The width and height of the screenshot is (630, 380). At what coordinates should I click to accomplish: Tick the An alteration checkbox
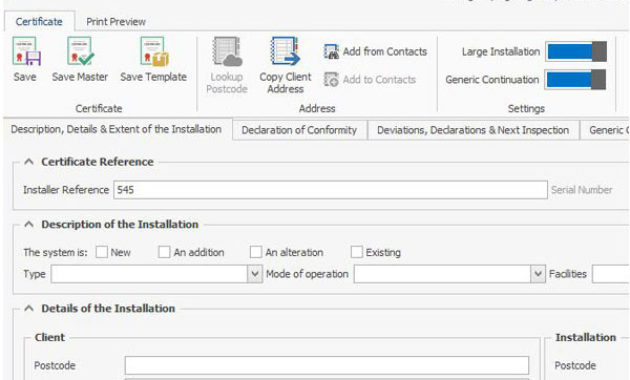click(256, 252)
